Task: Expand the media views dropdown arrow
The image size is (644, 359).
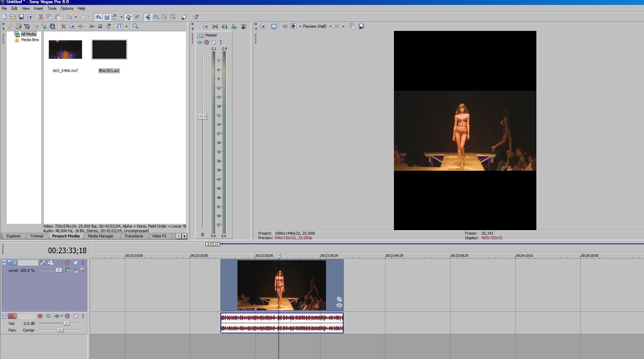Action: pyautogui.click(x=126, y=26)
